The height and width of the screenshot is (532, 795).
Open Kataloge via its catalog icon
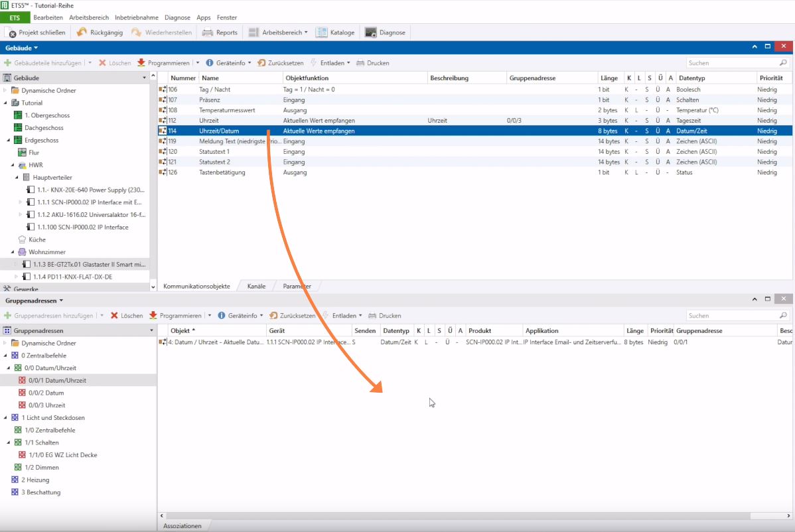(321, 33)
